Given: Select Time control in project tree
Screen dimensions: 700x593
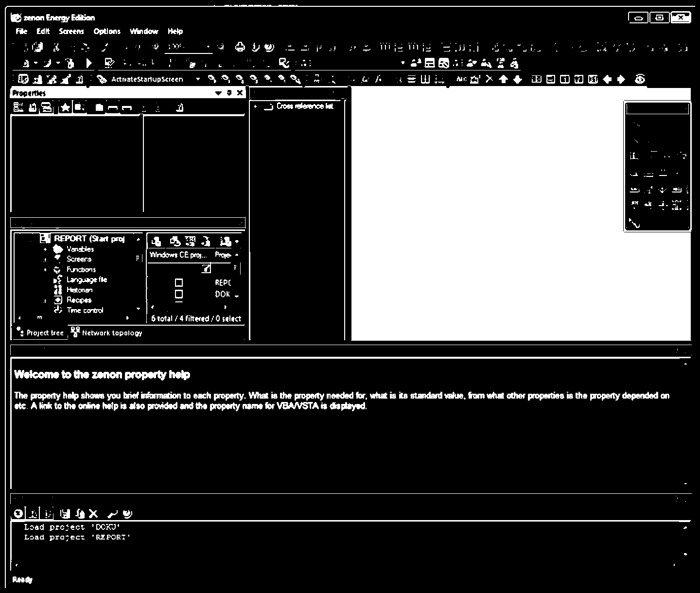Looking at the screenshot, I should (85, 310).
